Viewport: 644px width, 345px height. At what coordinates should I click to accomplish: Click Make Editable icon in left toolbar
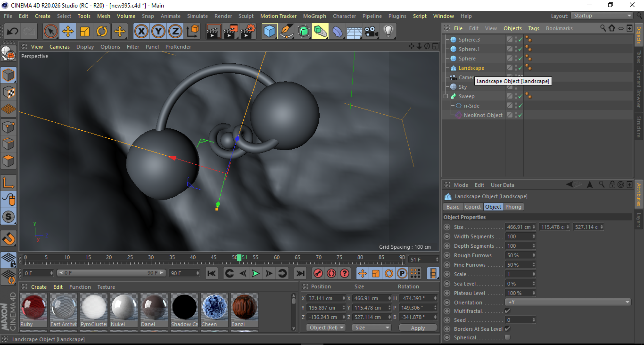coord(8,54)
